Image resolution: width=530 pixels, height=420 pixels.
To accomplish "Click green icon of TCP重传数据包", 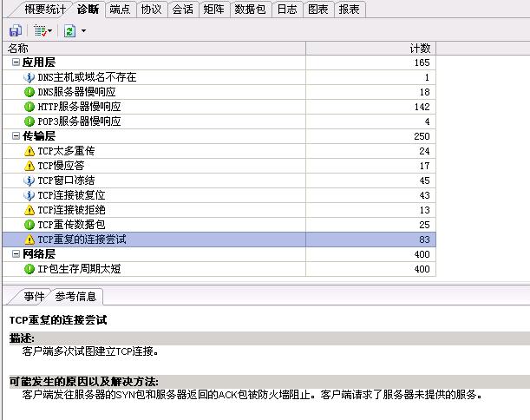I will click(29, 225).
